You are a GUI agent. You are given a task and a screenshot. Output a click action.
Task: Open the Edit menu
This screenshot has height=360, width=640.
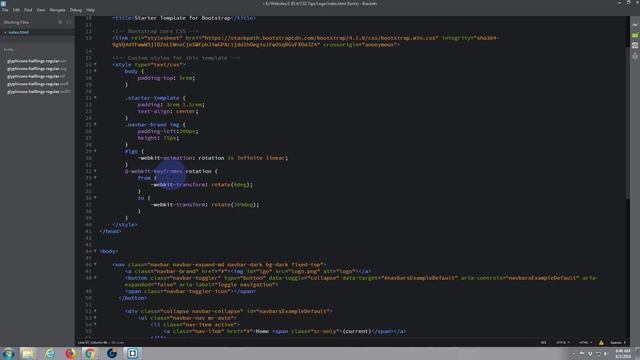(x=16, y=10)
